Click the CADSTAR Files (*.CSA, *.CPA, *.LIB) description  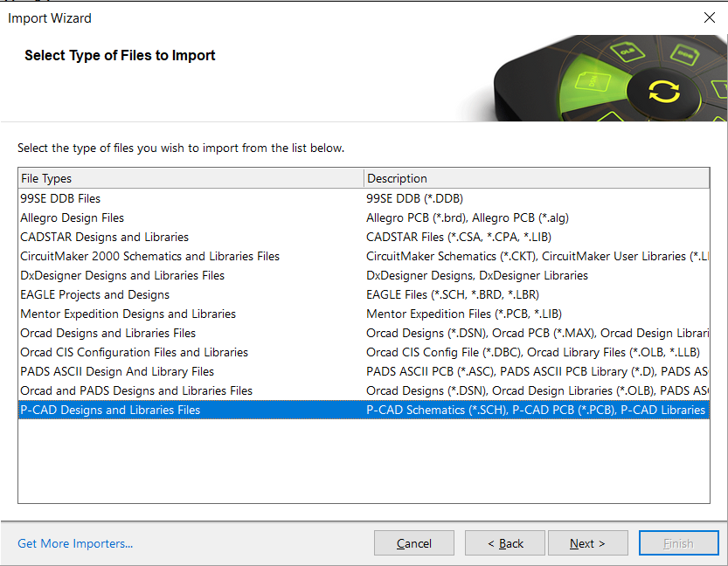coord(459,237)
